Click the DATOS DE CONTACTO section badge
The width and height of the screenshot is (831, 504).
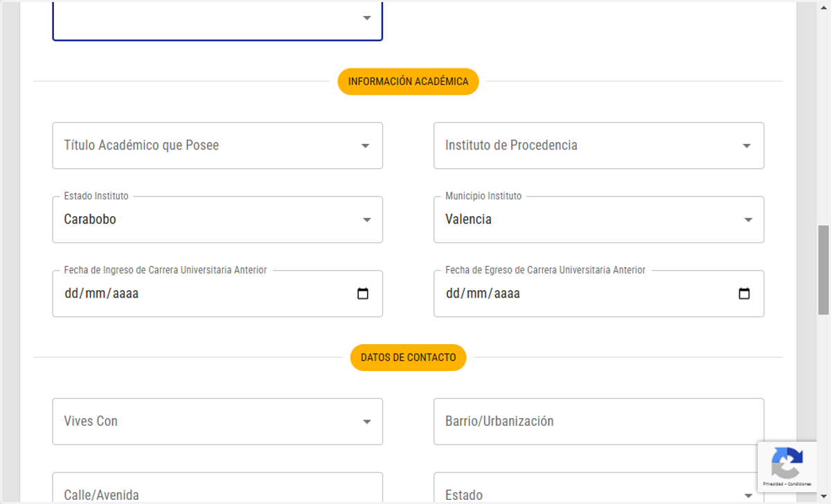coord(408,358)
